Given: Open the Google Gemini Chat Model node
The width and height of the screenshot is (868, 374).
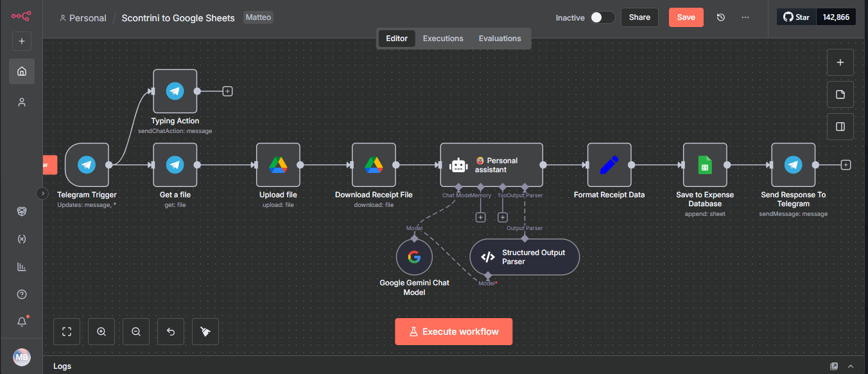Looking at the screenshot, I should coord(414,257).
